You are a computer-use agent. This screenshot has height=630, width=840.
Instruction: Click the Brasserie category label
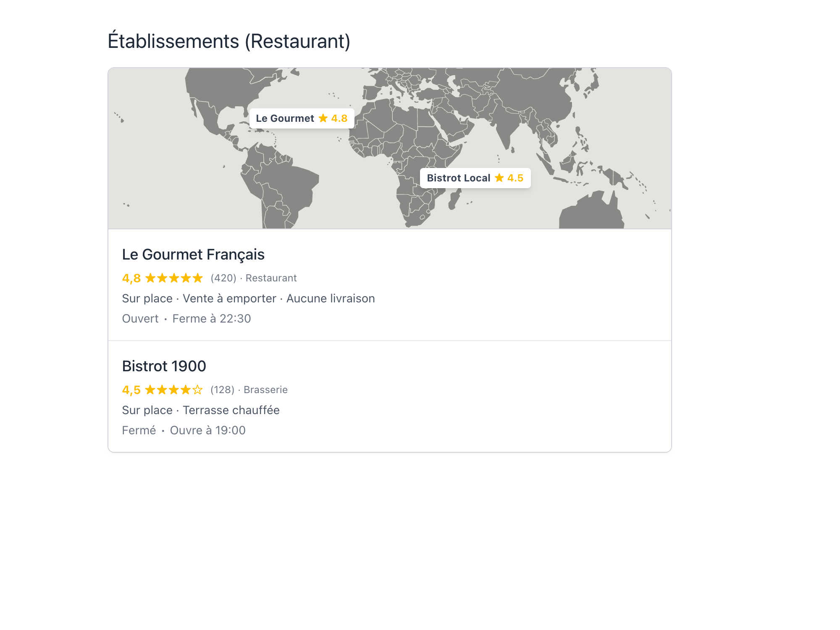tap(265, 390)
